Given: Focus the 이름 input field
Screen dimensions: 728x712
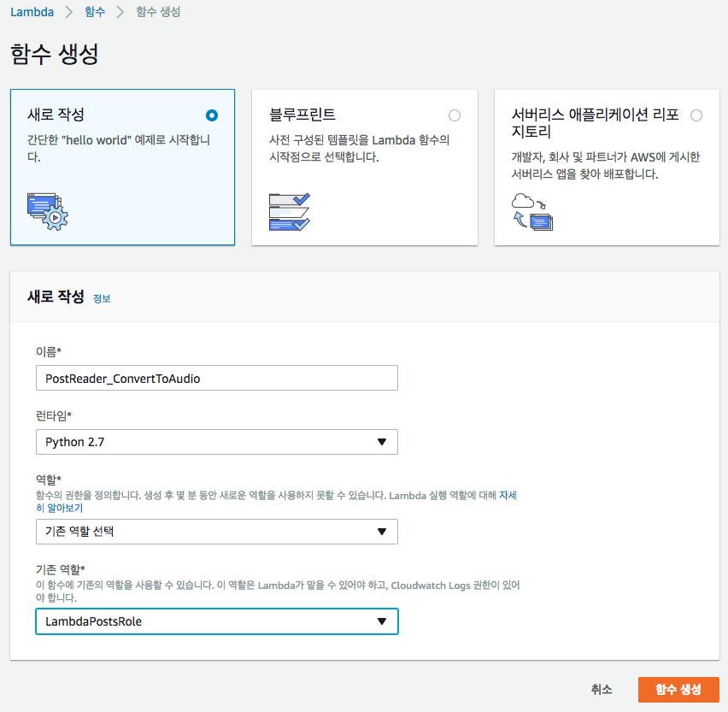Looking at the screenshot, I should [217, 378].
